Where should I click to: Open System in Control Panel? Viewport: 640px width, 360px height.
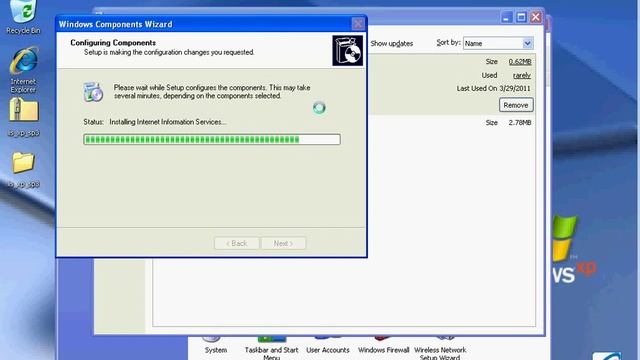pyautogui.click(x=216, y=345)
